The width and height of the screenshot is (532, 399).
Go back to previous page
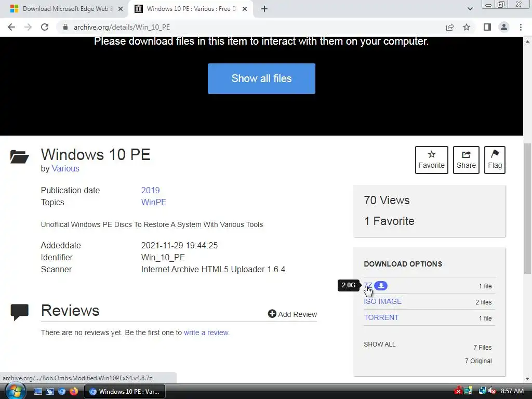(11, 27)
